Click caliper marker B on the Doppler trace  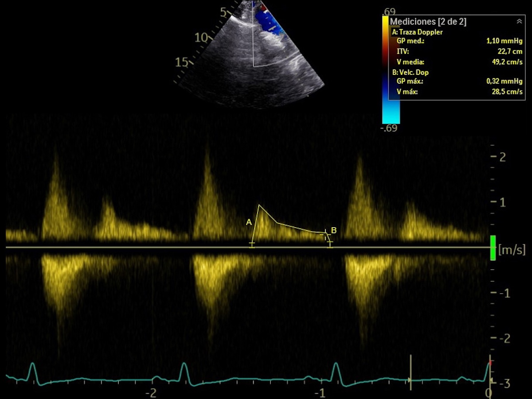(334, 230)
